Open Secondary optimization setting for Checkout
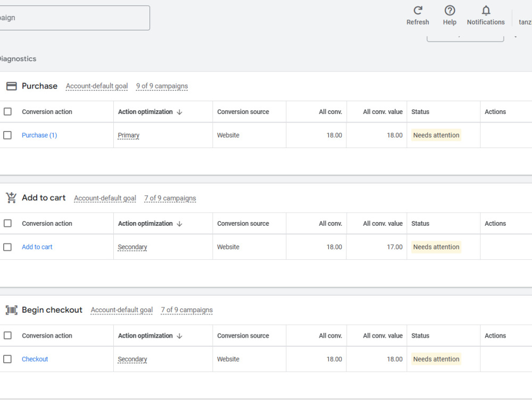Viewport: 532px width, 400px height. click(x=132, y=359)
